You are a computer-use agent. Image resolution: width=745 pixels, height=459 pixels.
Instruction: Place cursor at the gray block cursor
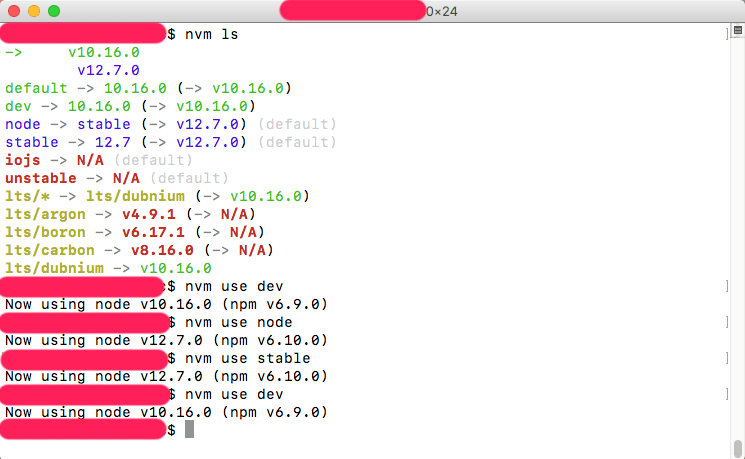pos(190,430)
